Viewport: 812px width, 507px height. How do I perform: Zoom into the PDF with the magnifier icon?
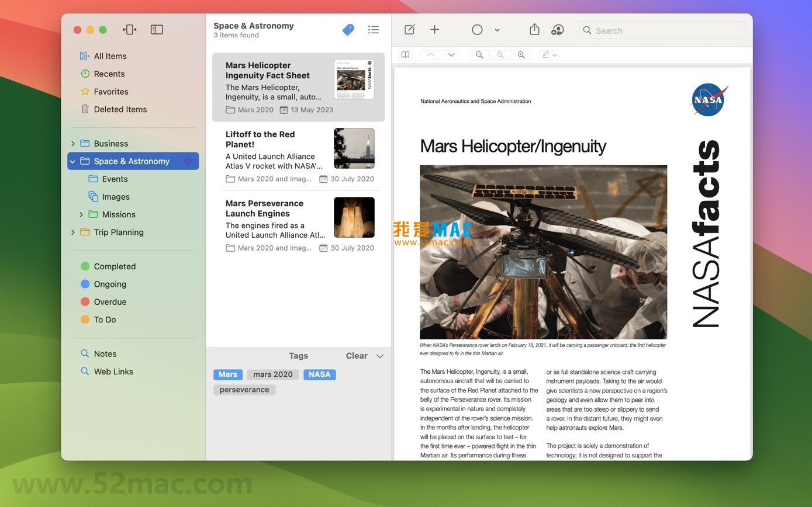click(521, 54)
